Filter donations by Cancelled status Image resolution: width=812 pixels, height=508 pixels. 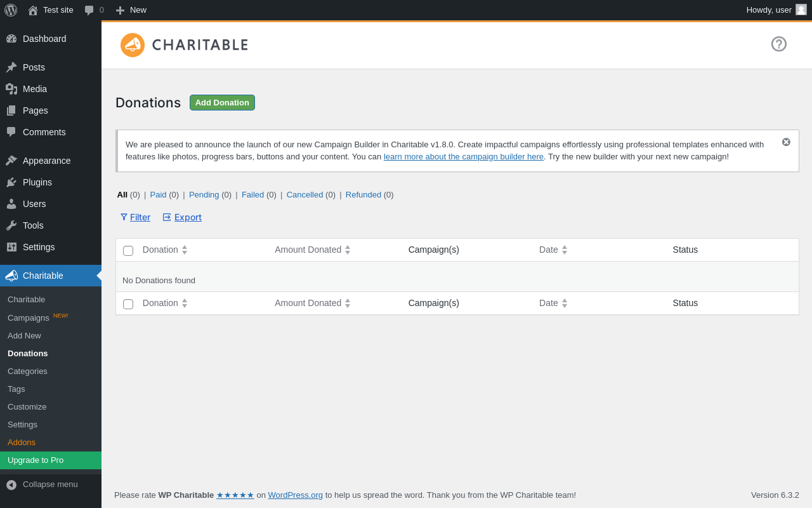[x=304, y=194]
